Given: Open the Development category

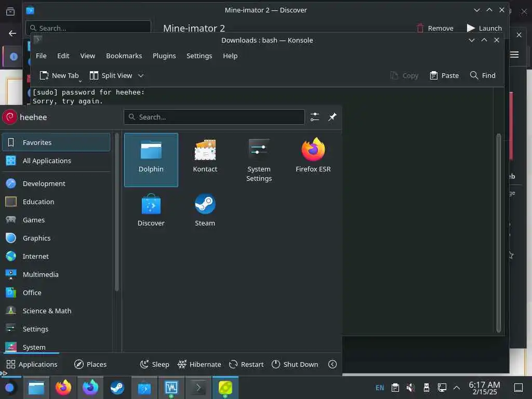Looking at the screenshot, I should 56,183.
